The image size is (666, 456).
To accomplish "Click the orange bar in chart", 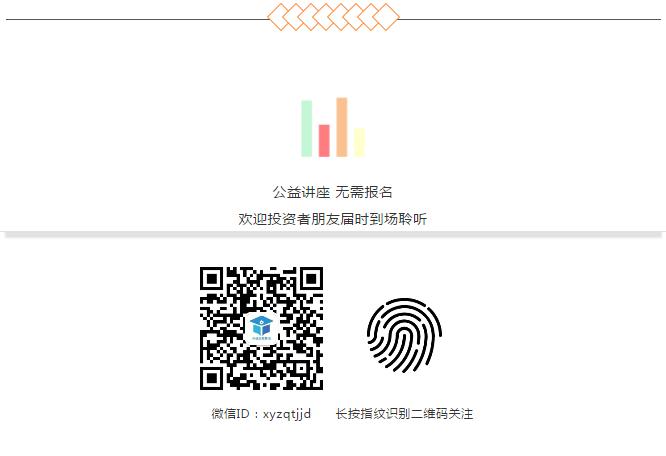I will [x=342, y=127].
